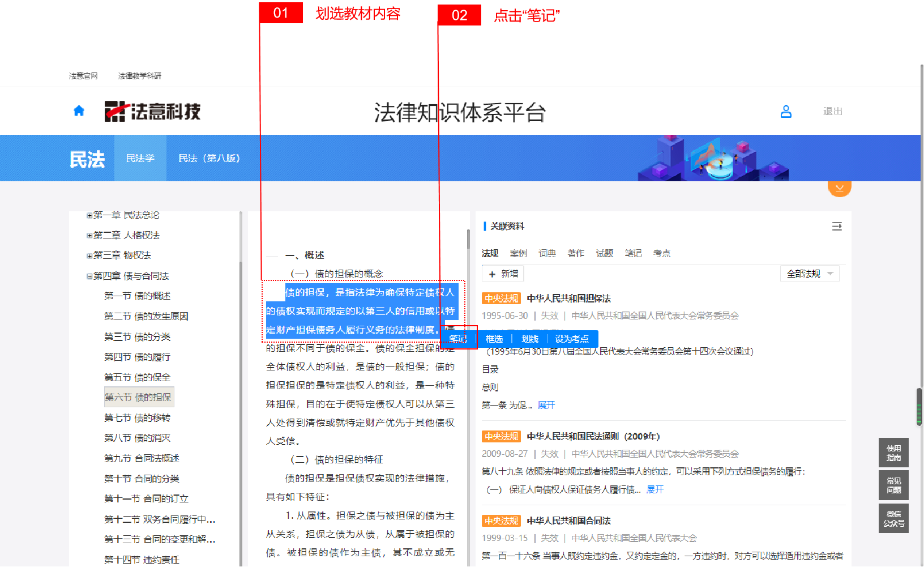Viewport: 924px width, 567px height.
Task: Click 展开 link after 第一条
Action: (546, 405)
